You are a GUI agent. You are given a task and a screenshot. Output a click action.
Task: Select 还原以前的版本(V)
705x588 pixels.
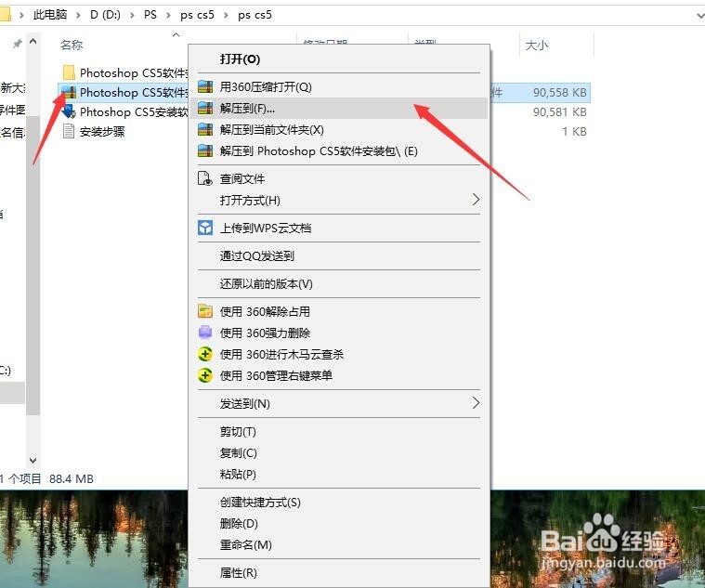point(338,283)
